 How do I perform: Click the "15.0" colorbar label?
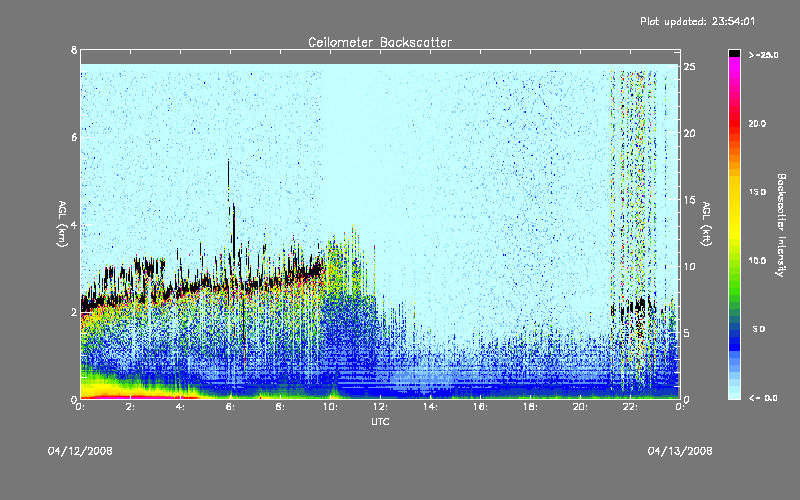pyautogui.click(x=757, y=192)
